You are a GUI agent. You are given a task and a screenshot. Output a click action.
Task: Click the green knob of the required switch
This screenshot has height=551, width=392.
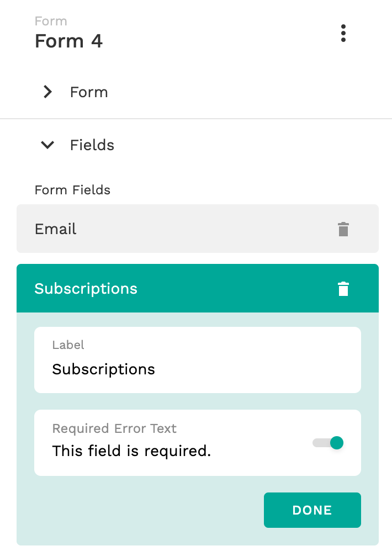coord(337,443)
